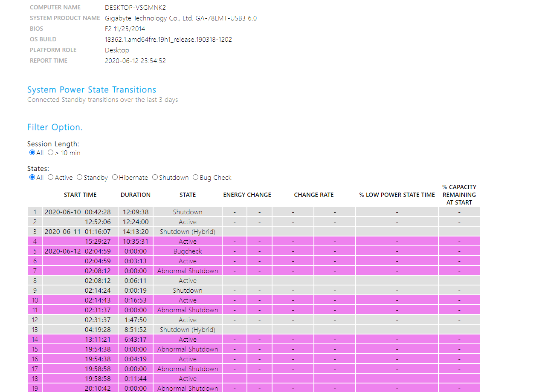The image size is (548, 392).
Task: Click the % CAPACITY REMAINING AT START header
Action: click(459, 195)
